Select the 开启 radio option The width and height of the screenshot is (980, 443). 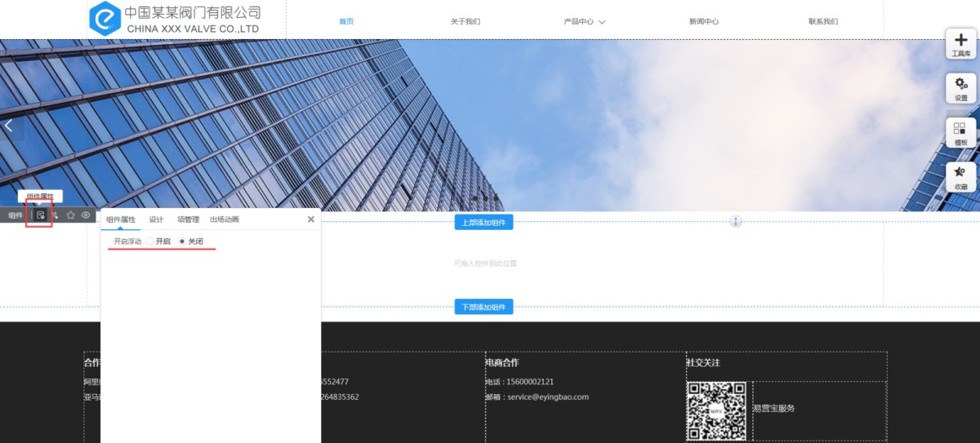pyautogui.click(x=150, y=241)
